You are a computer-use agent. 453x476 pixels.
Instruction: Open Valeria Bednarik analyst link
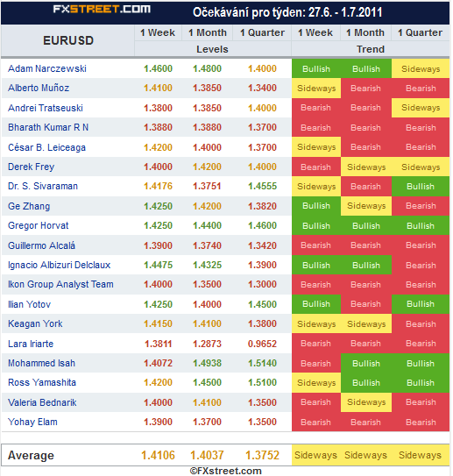[42, 402]
